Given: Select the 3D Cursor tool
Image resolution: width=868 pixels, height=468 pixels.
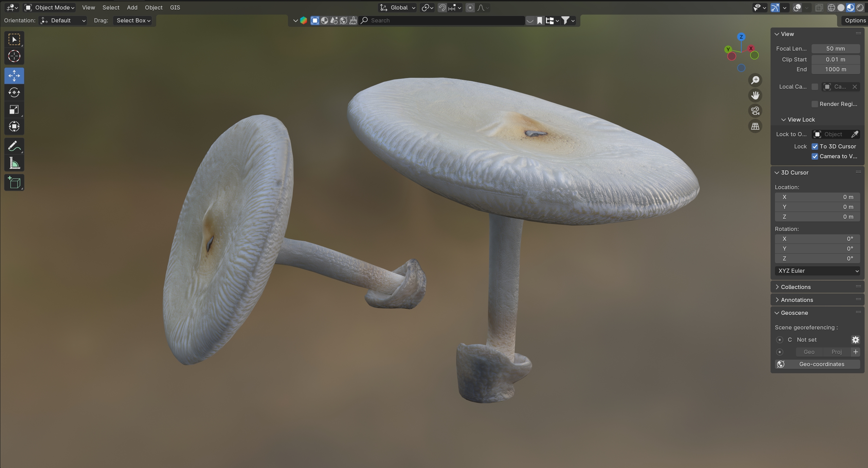Looking at the screenshot, I should [14, 56].
